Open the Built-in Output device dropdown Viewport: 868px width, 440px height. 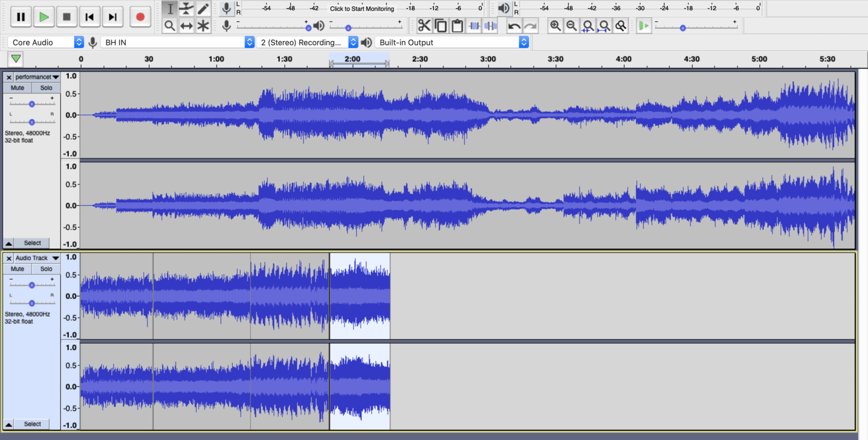452,42
